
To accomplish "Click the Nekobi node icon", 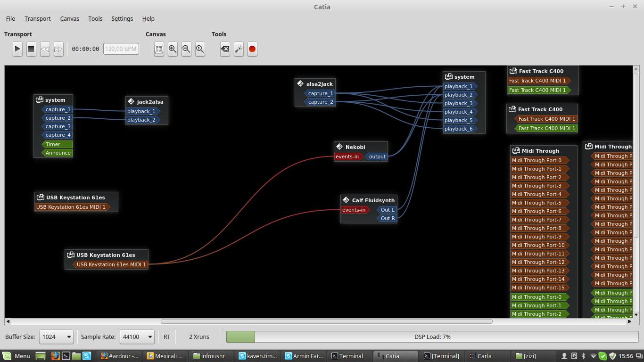I will point(339,147).
